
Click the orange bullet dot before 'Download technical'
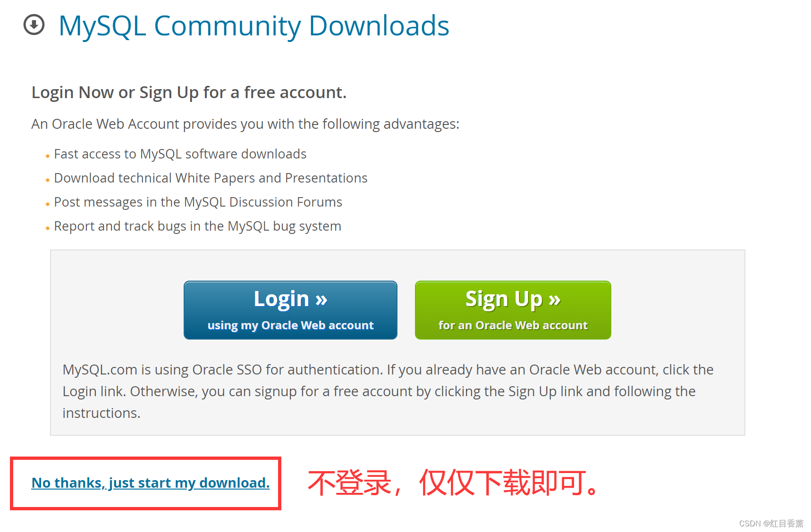(48, 180)
